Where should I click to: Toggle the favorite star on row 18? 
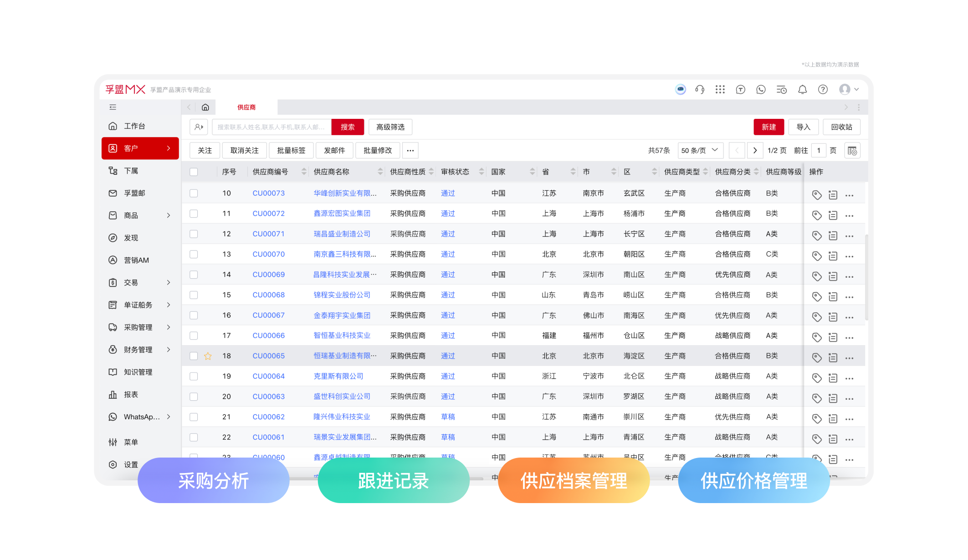click(x=208, y=356)
